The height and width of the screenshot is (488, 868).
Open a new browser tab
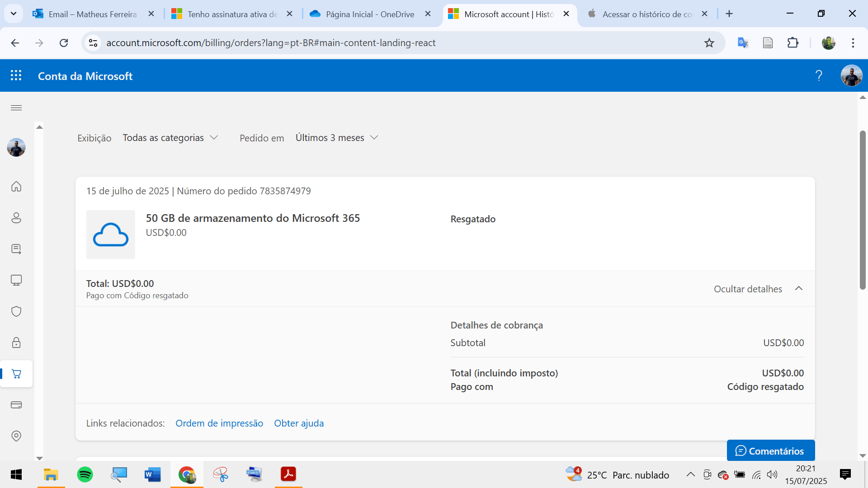click(729, 14)
